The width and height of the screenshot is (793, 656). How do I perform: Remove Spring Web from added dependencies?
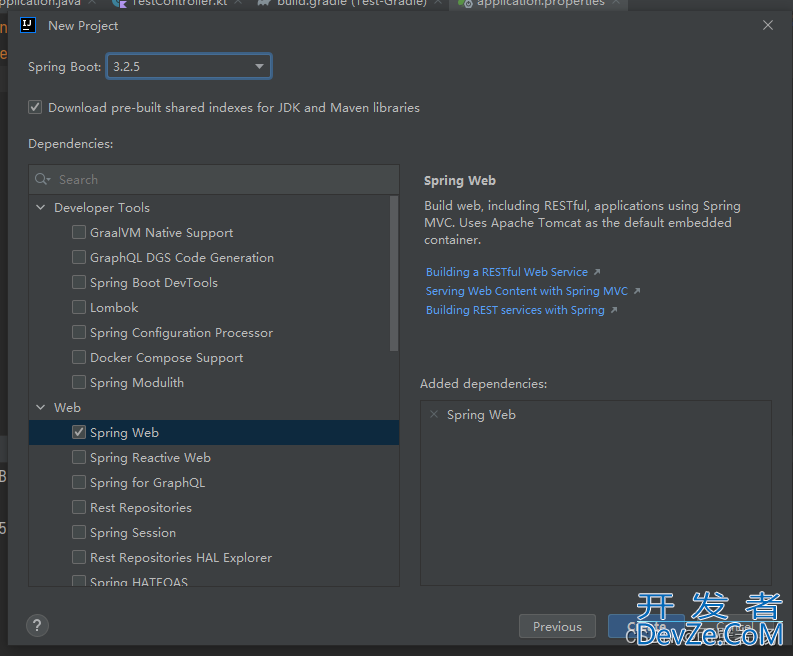[433, 414]
